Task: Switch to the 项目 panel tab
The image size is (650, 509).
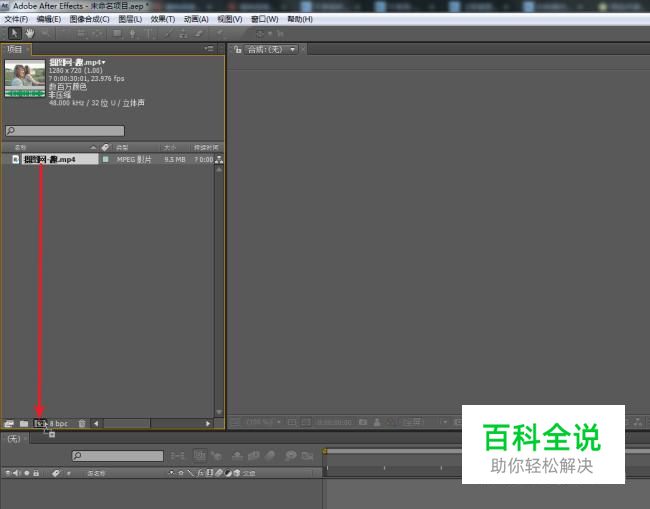Action: pyautogui.click(x=15, y=49)
